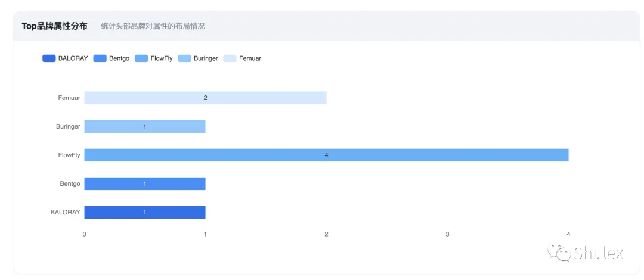This screenshot has height=280, width=644.
Task: Click the Top品牌属性分布 panel title
Action: [x=55, y=26]
